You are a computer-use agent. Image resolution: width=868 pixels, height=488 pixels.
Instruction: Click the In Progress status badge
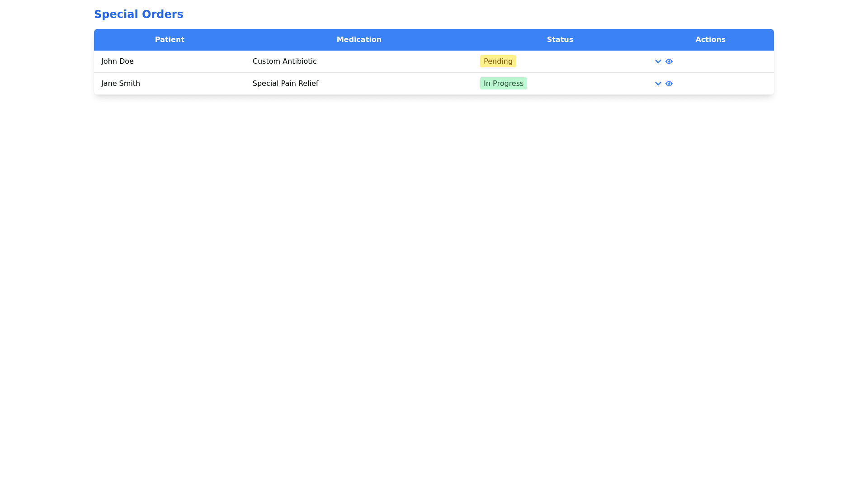[503, 84]
